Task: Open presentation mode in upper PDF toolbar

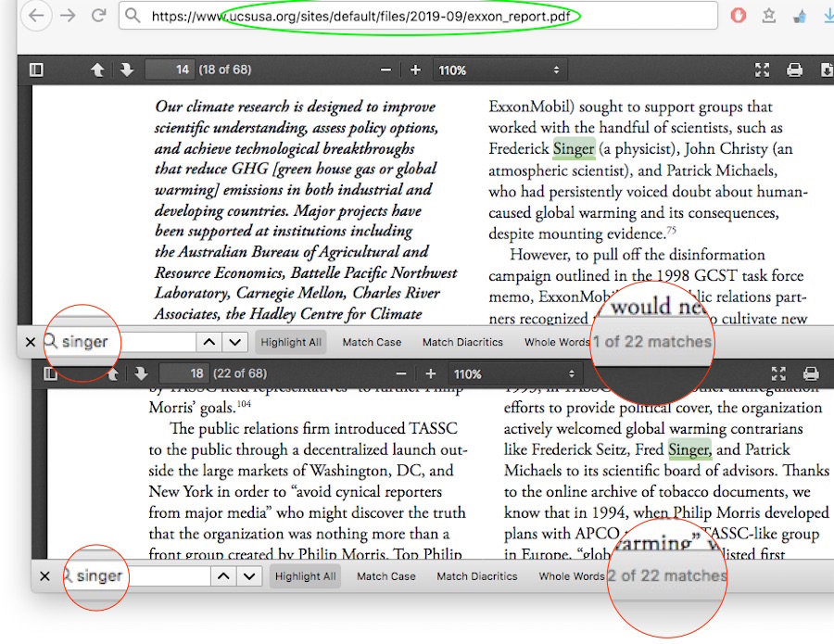Action: pyautogui.click(x=762, y=70)
